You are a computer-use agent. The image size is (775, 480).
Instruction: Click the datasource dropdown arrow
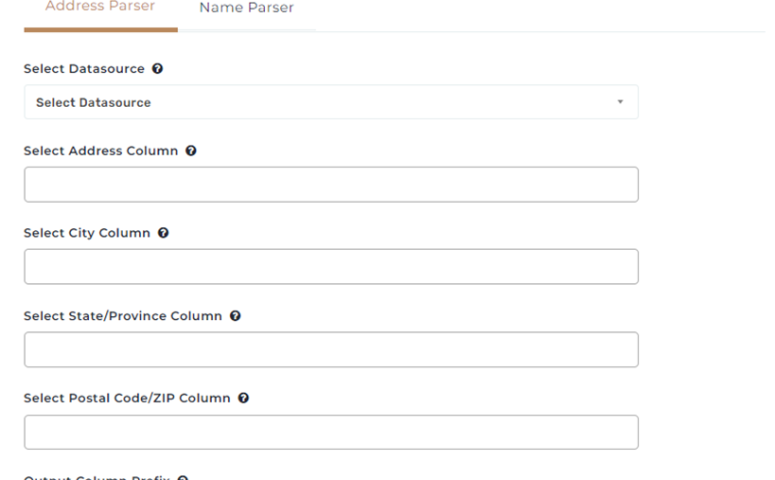coord(620,102)
